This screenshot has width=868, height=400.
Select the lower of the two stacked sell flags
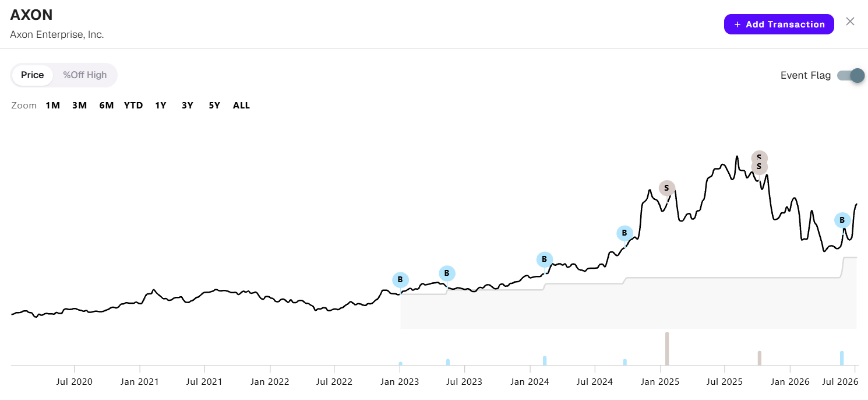(759, 167)
